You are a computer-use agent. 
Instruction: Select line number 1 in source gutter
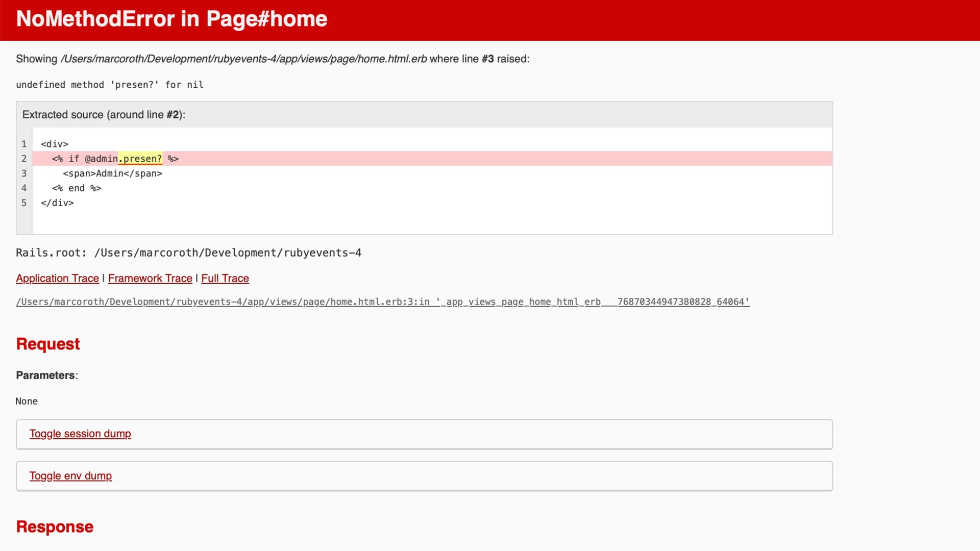24,144
